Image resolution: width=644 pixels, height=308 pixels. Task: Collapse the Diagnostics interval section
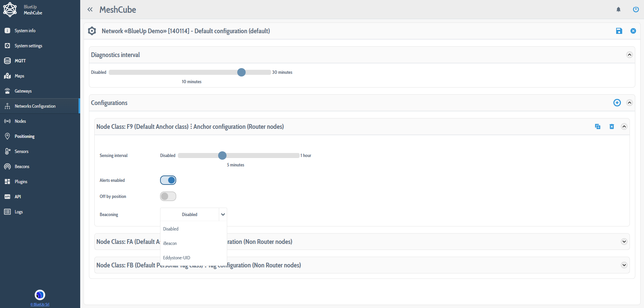(x=629, y=54)
